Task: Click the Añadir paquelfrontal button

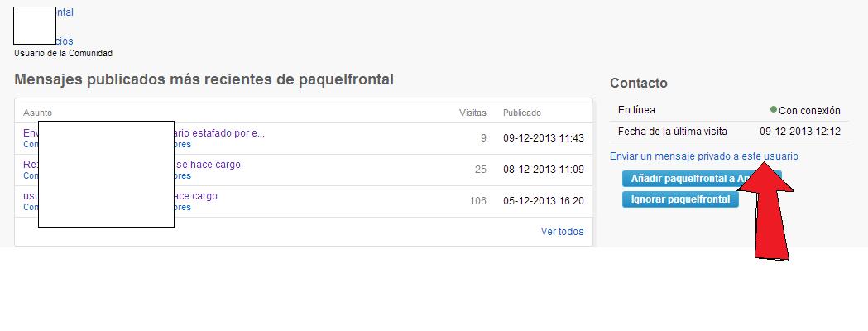Action: (702, 179)
